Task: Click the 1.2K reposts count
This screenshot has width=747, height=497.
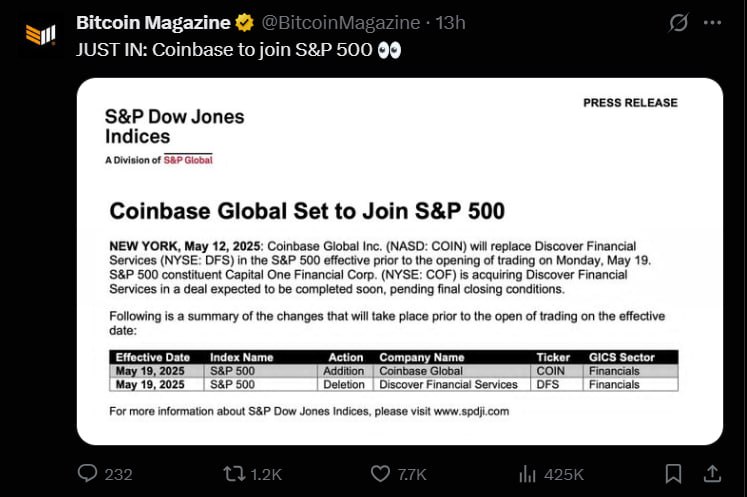Action: (266, 475)
